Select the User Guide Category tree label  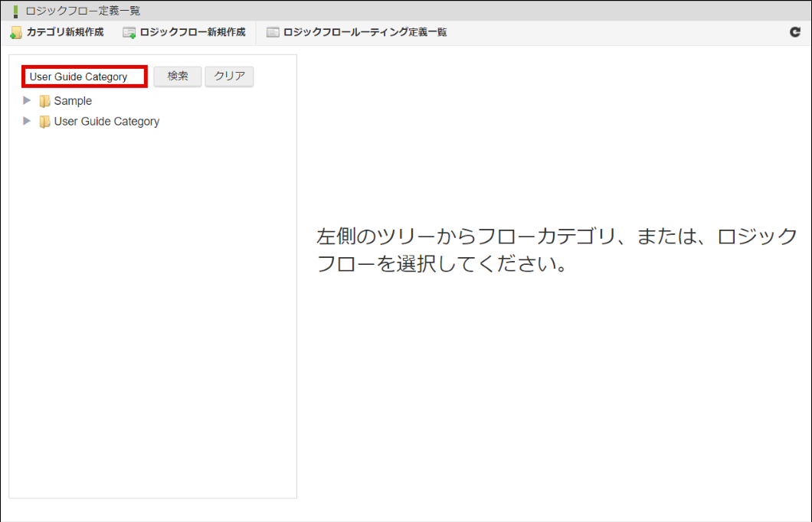tap(106, 122)
